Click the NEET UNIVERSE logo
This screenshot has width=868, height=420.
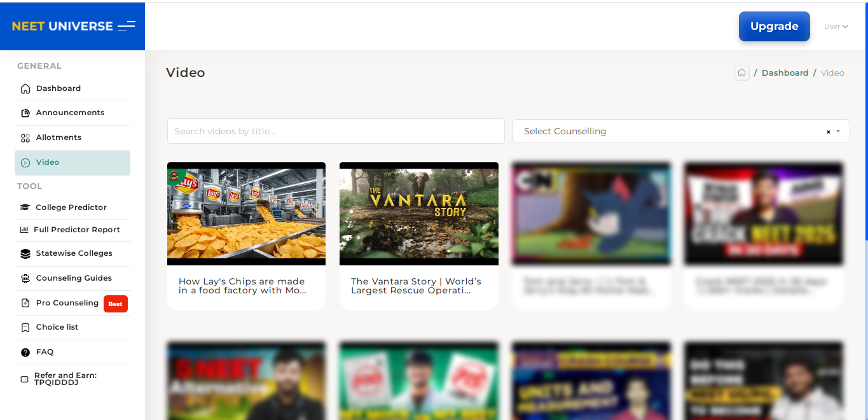tap(62, 26)
